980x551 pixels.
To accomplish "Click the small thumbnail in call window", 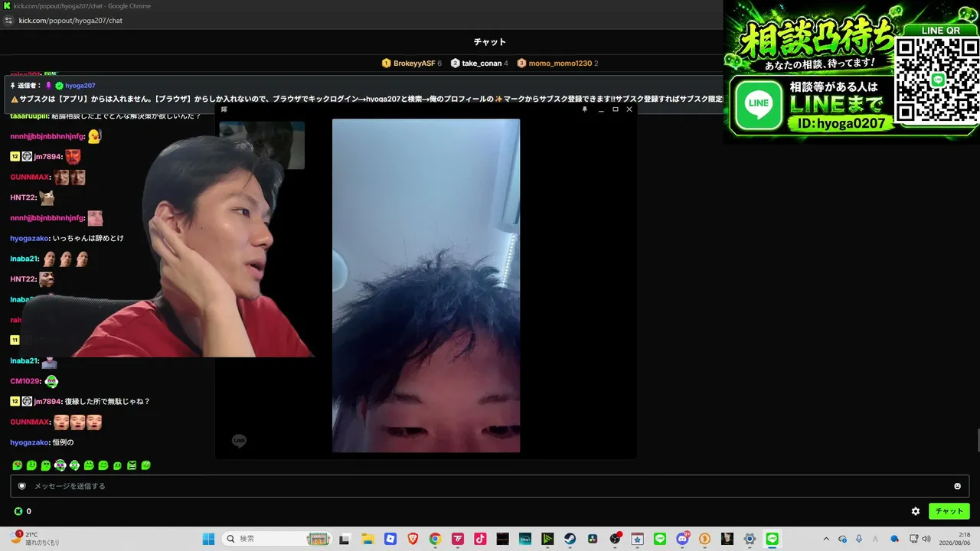I will point(262,145).
